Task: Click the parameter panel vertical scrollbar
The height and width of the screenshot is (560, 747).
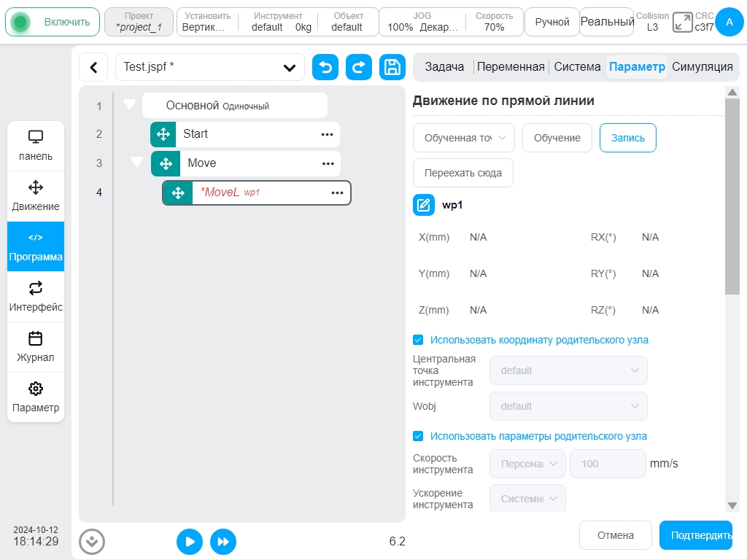Action: pyautogui.click(x=732, y=197)
